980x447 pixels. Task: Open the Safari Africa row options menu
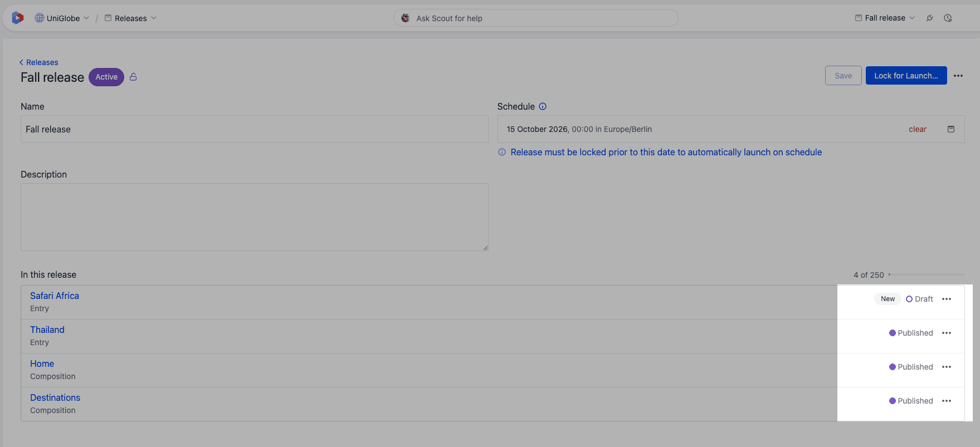pyautogui.click(x=947, y=299)
